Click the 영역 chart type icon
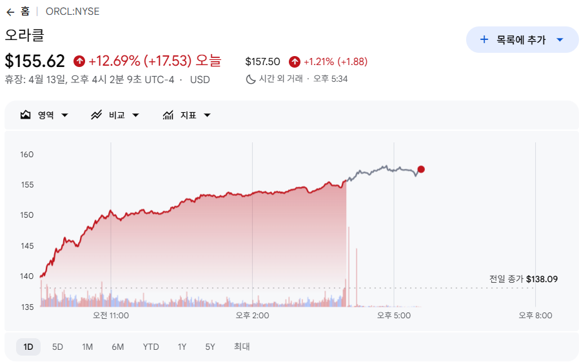Image resolution: width=588 pixels, height=364 pixels. (26, 115)
